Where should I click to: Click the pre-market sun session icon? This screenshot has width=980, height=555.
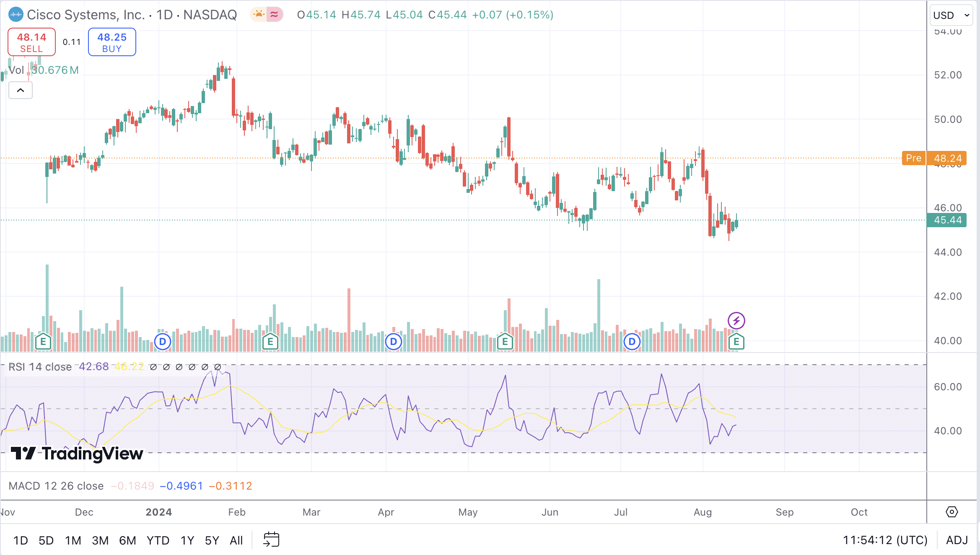pos(259,15)
